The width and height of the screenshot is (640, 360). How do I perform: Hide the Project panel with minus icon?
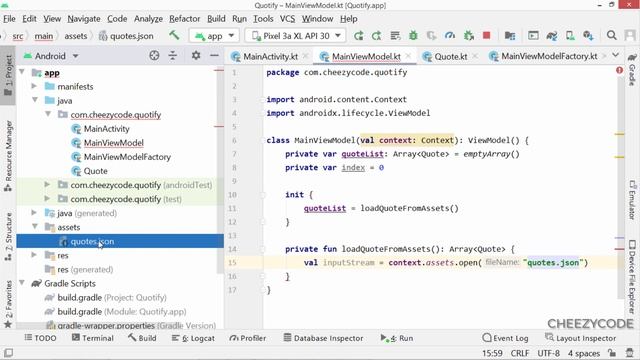214,56
